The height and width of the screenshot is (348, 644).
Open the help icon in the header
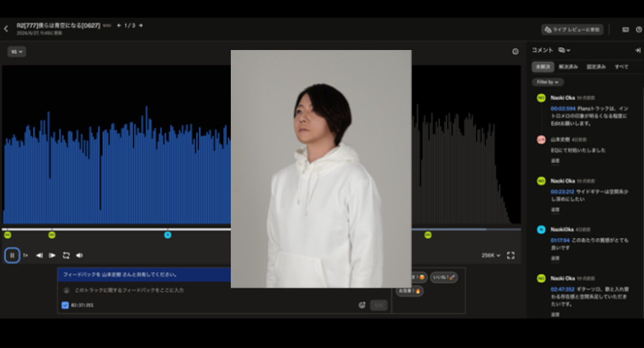coord(639,30)
